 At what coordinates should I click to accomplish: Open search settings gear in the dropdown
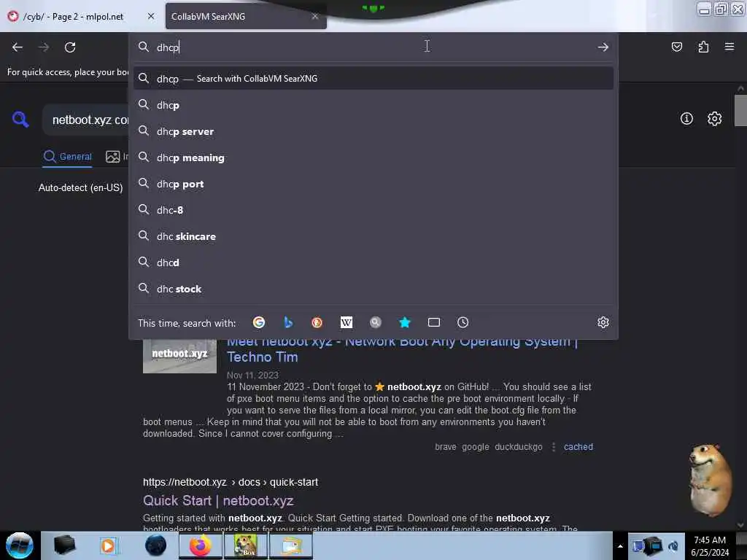[x=603, y=322]
